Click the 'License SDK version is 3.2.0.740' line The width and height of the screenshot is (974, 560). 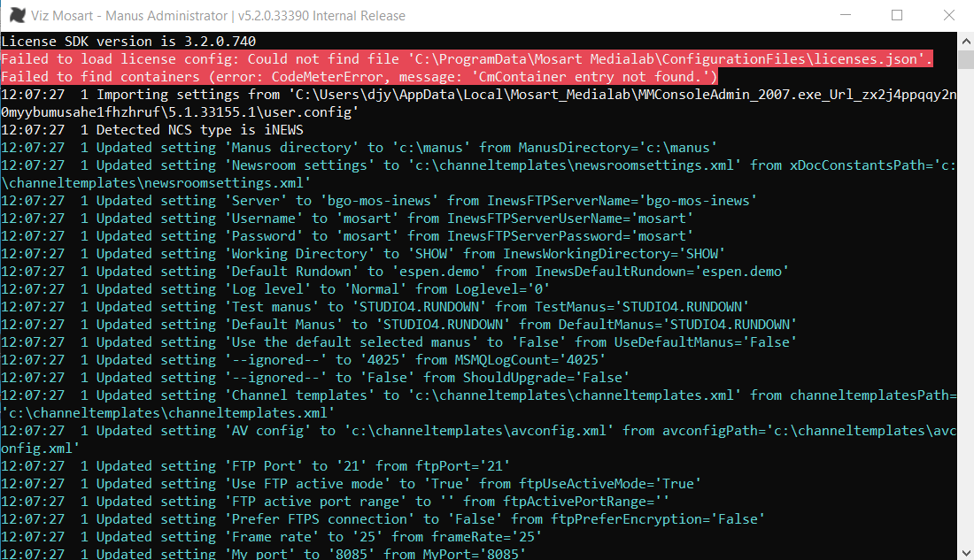128,42
